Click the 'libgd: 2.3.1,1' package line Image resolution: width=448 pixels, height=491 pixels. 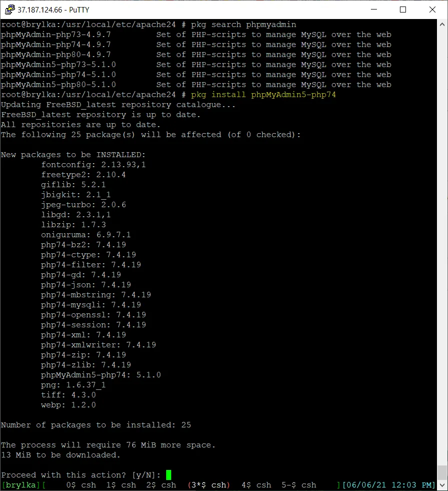(x=76, y=215)
